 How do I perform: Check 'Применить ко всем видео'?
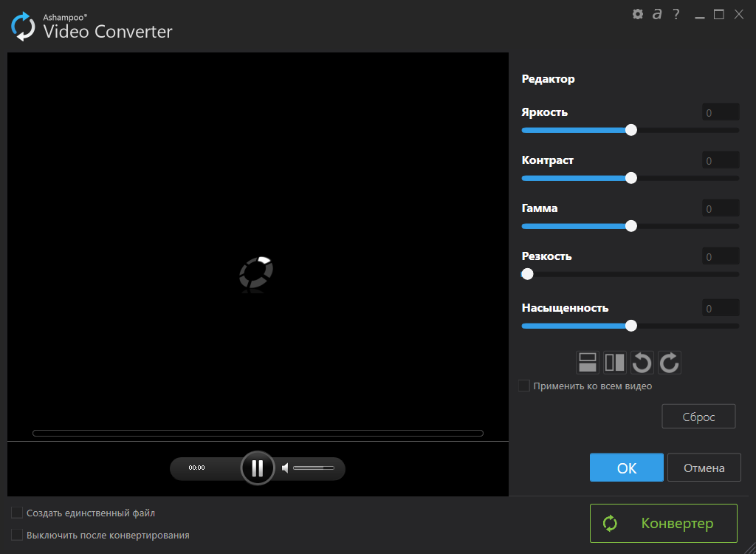[523, 386]
